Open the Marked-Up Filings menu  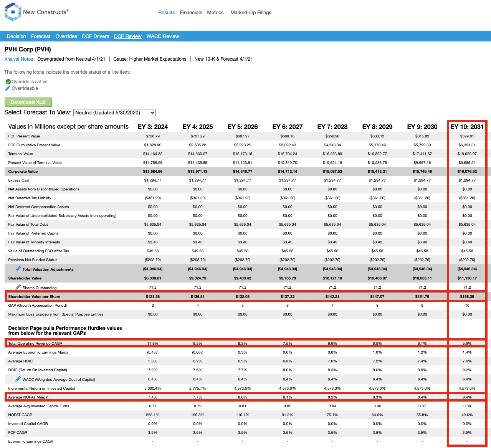pos(251,13)
